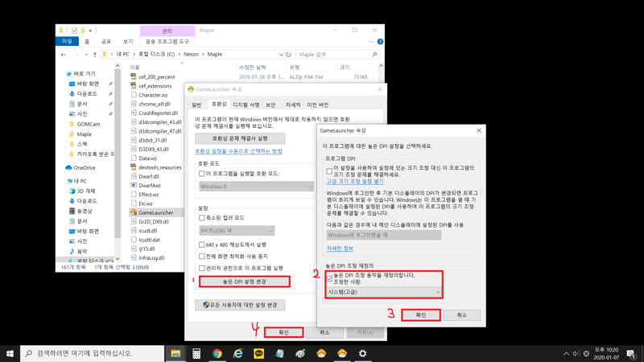Switch to the 일반 tab
The image size is (644, 362).
196,105
